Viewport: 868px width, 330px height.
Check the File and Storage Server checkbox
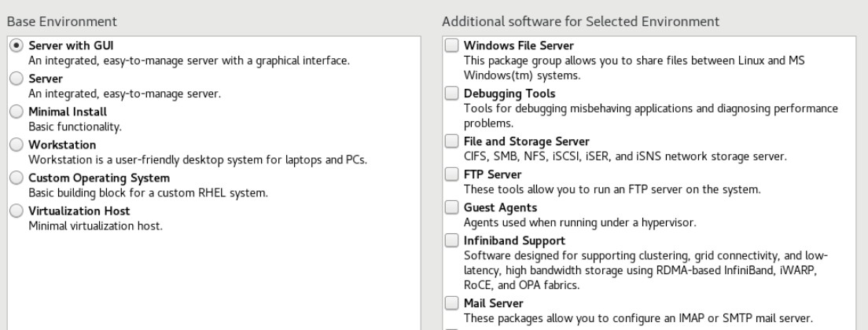point(451,141)
